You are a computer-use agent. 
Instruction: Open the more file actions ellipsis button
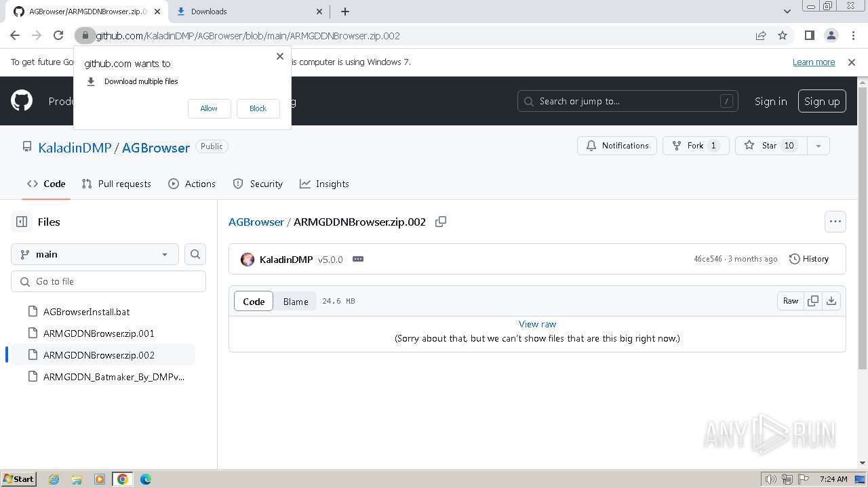(835, 222)
